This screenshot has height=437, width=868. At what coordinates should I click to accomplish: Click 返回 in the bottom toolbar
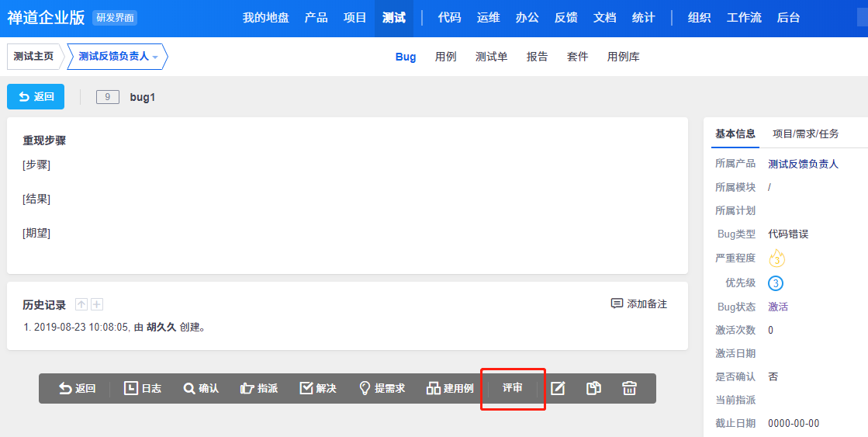77,388
